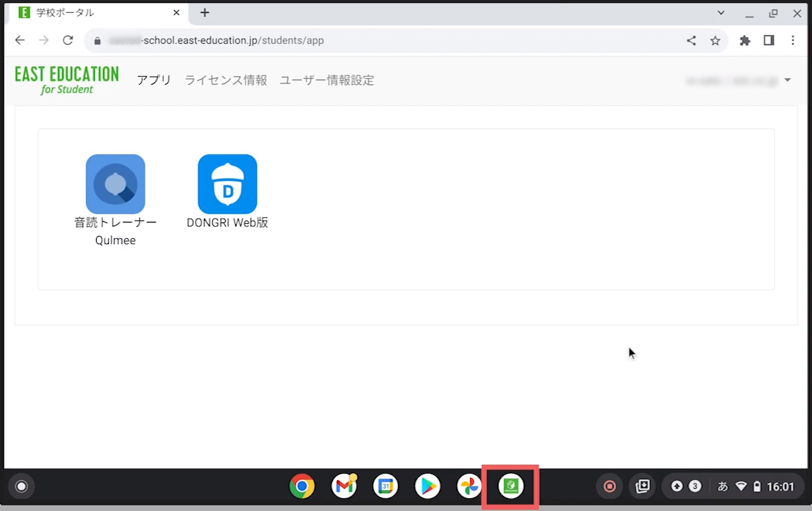
Task: Switch input method via the あ indicator
Action: tap(722, 487)
